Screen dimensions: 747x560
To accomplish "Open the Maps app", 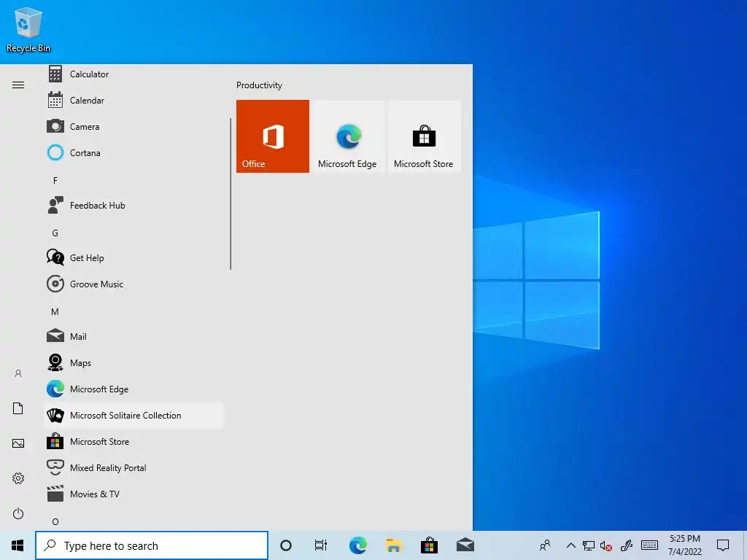I will click(134, 362).
